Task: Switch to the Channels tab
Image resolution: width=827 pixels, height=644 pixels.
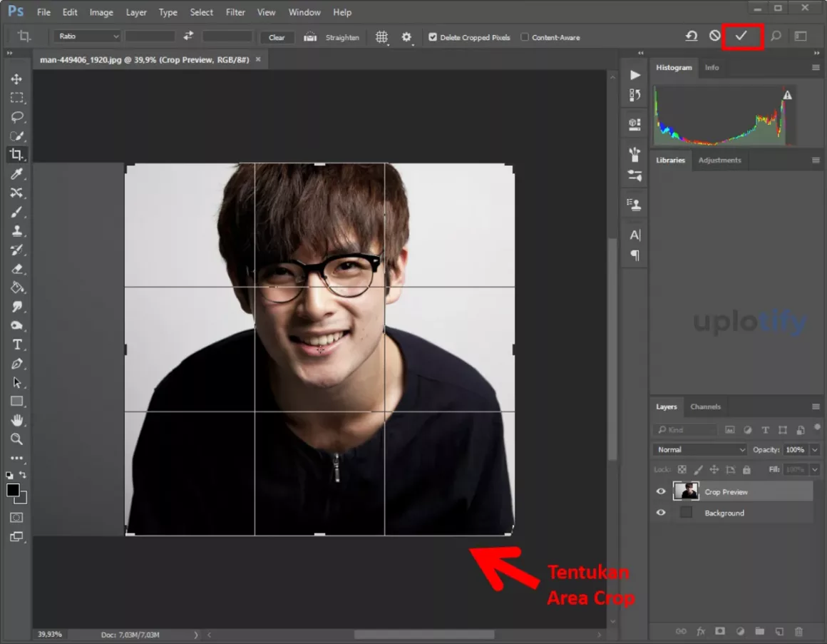Action: pyautogui.click(x=705, y=407)
